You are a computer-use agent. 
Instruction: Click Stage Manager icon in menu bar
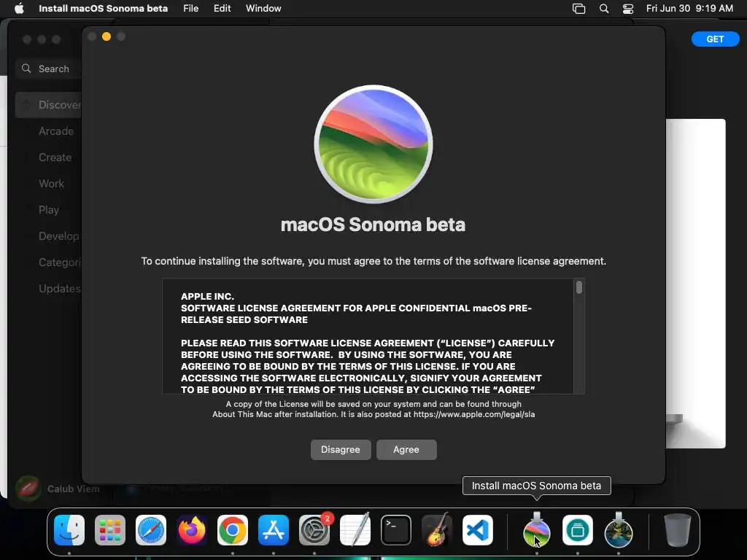tap(578, 9)
